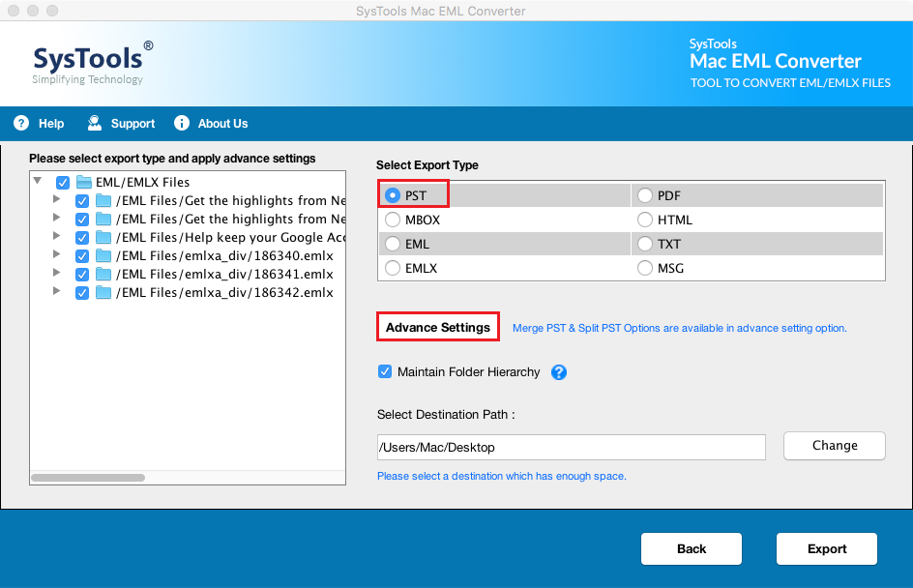Click the About Us info icon

[x=182, y=123]
